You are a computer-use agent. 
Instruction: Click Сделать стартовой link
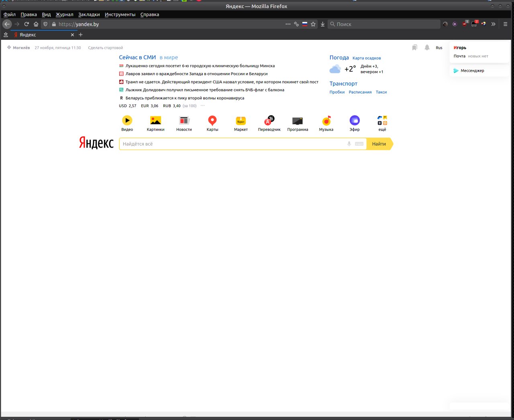coord(105,48)
